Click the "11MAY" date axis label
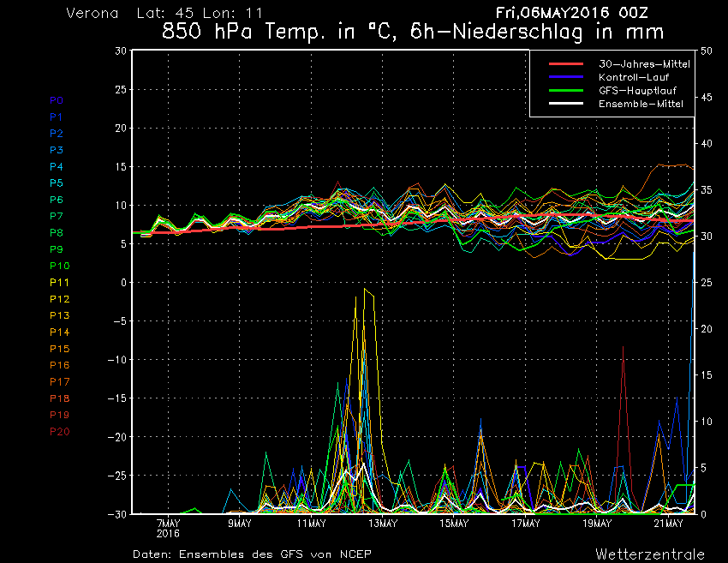Screen dimensions: 728x563 tap(311, 524)
